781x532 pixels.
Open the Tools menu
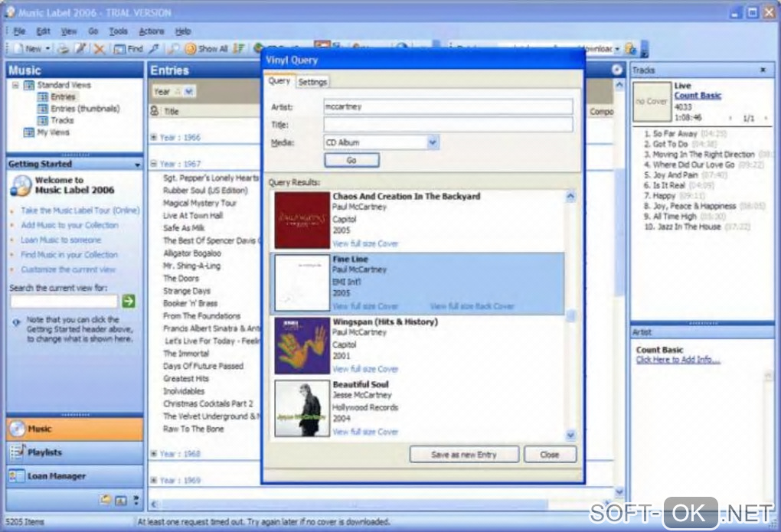tap(119, 31)
